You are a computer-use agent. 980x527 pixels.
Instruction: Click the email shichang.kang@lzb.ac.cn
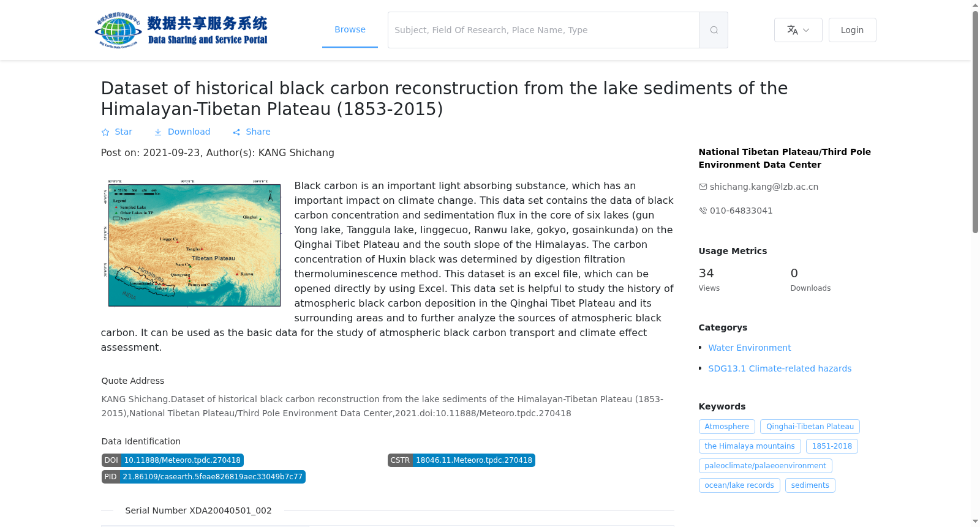764,187
